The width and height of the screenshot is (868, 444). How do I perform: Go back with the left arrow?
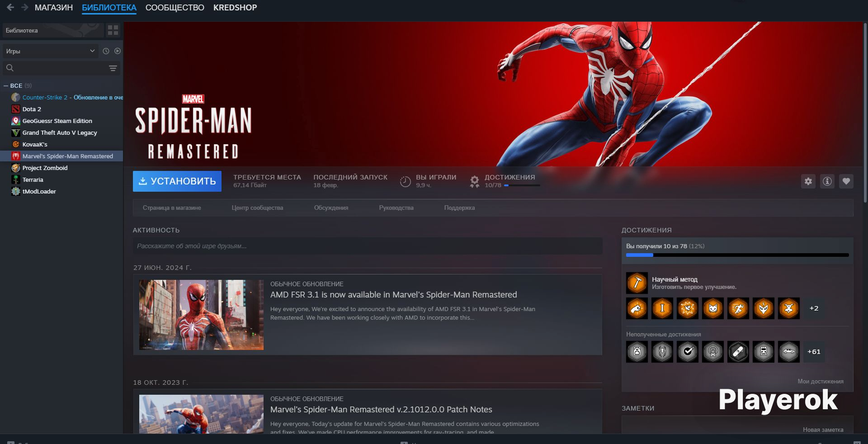point(10,8)
